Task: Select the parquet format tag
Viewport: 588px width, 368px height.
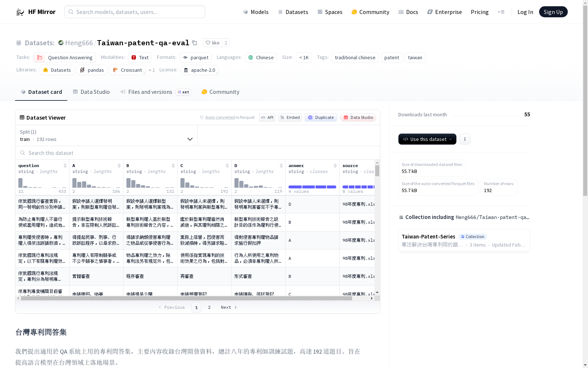Action: pos(196,57)
